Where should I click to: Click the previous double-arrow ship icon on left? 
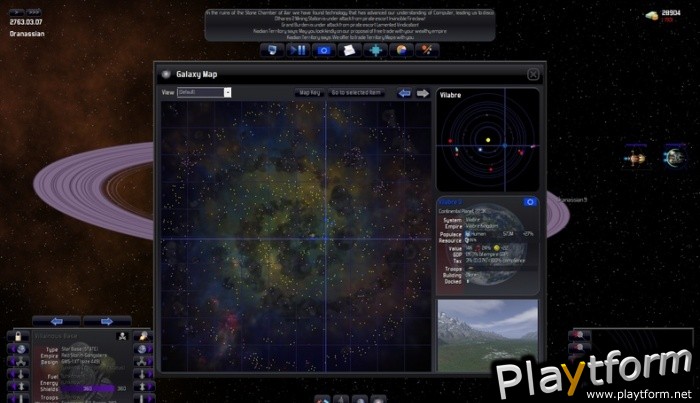pos(18,386)
